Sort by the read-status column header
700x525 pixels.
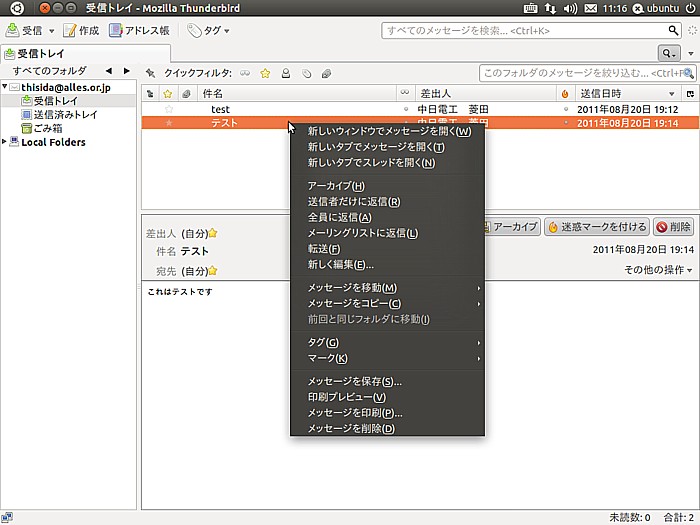coord(405,94)
